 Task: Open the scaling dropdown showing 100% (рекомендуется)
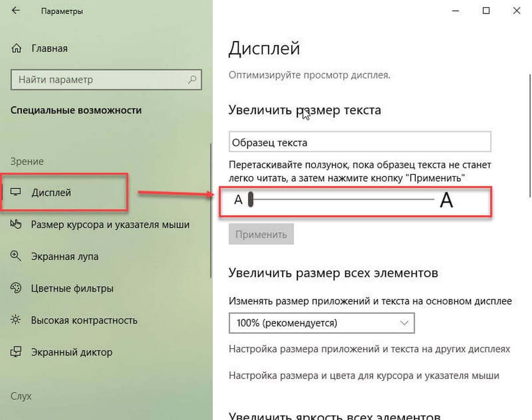(x=321, y=323)
